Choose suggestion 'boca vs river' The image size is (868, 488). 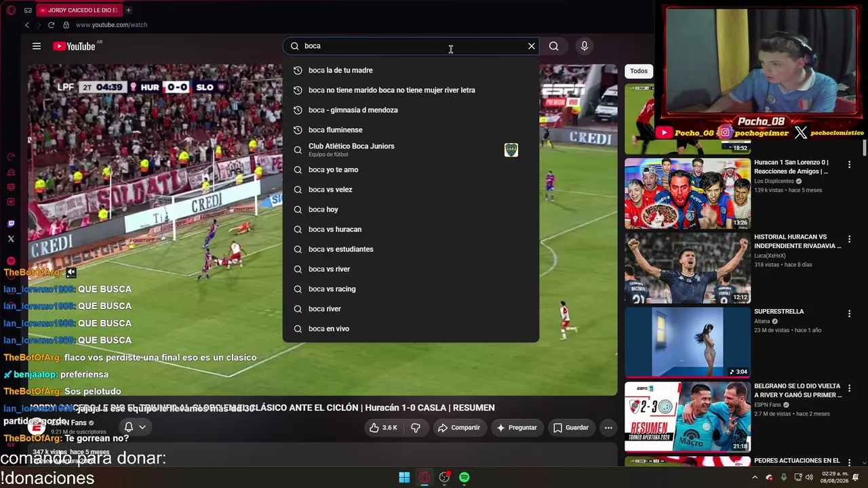411,269
